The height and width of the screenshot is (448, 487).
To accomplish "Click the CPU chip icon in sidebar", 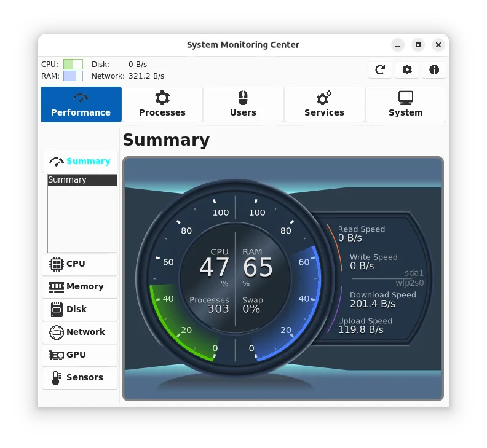I will point(57,264).
